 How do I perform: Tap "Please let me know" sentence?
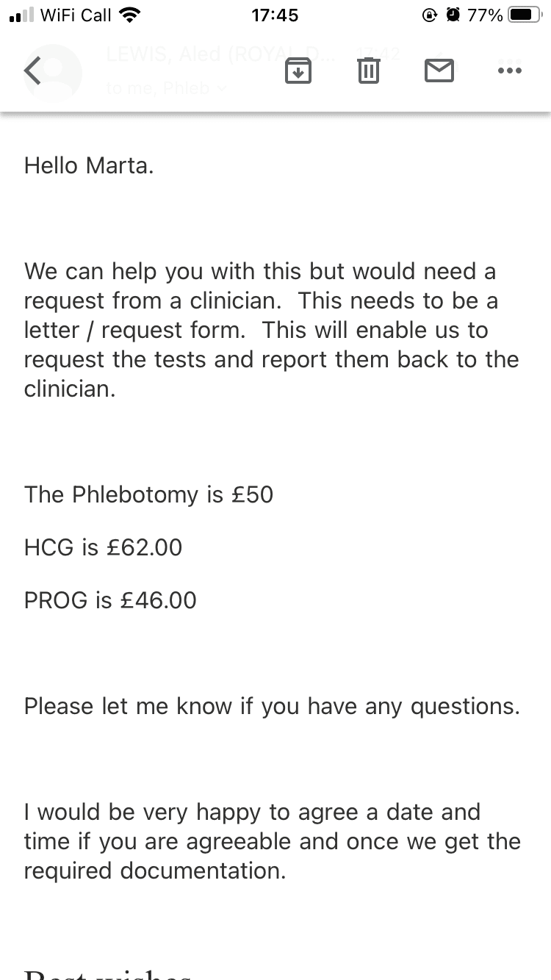click(x=272, y=706)
